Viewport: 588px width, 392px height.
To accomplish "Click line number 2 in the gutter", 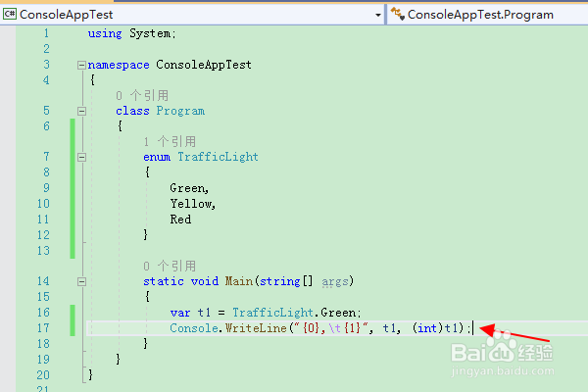I will click(x=46, y=49).
